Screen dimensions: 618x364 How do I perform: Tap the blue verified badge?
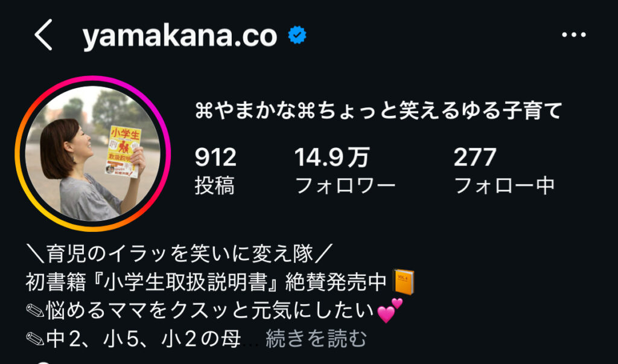[x=297, y=35]
